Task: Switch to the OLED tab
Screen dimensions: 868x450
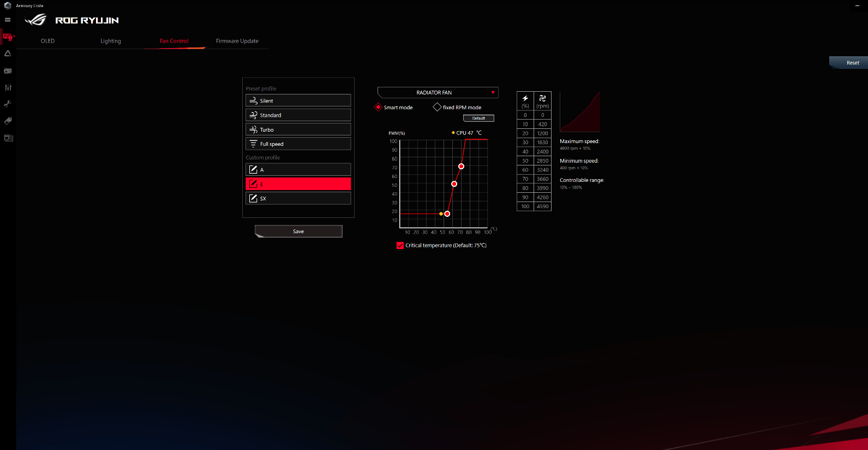Action: pyautogui.click(x=48, y=41)
